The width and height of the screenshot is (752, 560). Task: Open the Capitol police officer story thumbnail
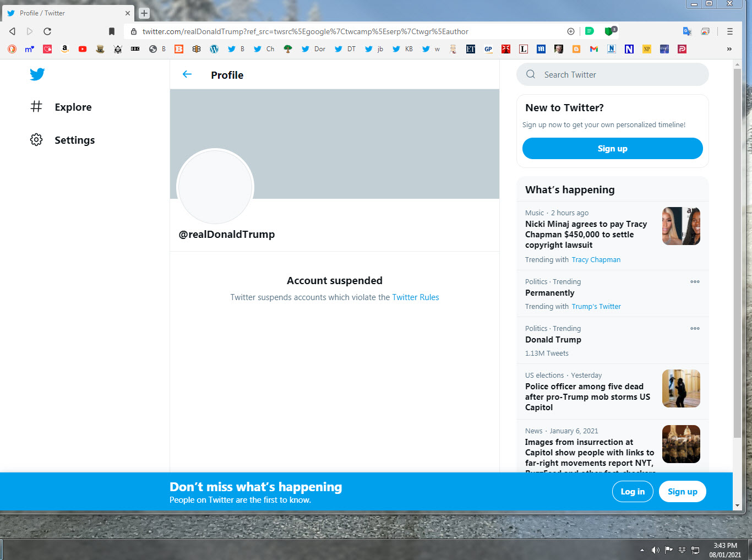pyautogui.click(x=681, y=388)
